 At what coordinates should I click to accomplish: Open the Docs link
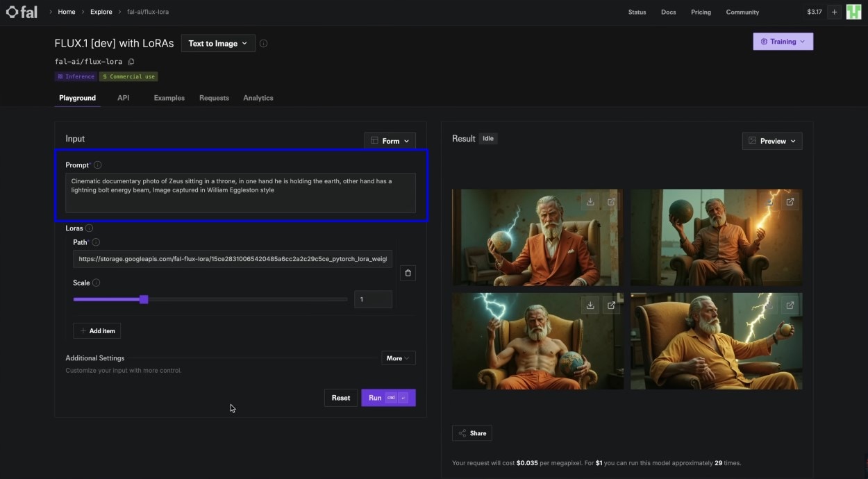click(x=668, y=12)
